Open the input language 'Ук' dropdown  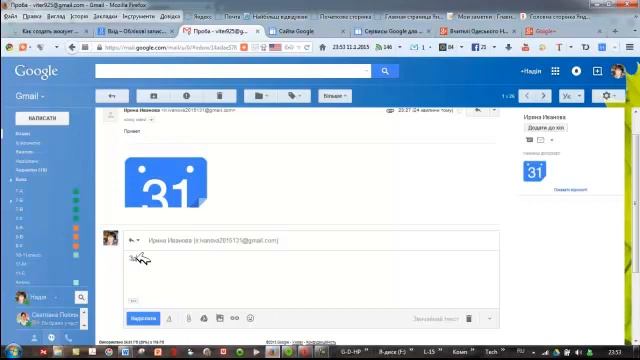click(x=571, y=96)
